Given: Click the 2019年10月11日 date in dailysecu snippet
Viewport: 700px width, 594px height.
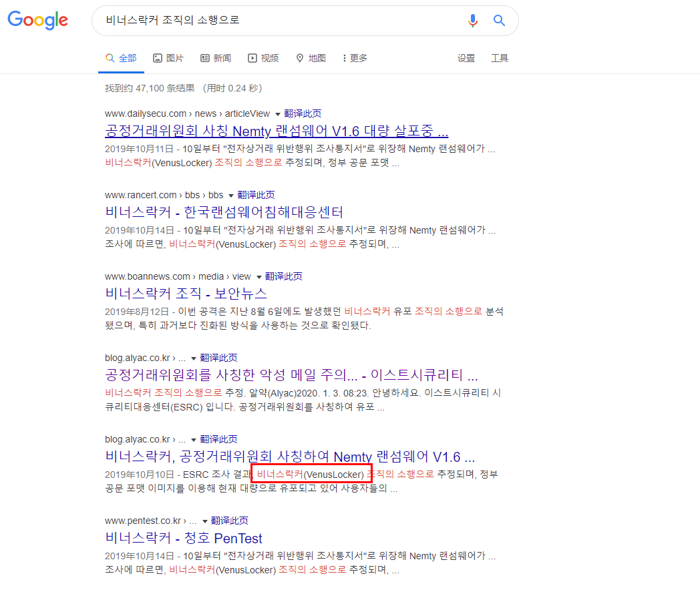Looking at the screenshot, I should click(139, 149).
